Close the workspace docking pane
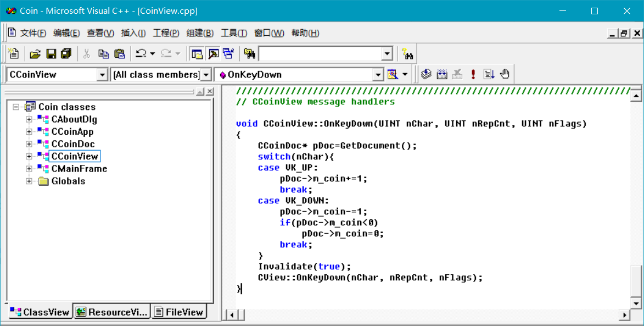Image resolution: width=644 pixels, height=326 pixels. (210, 92)
